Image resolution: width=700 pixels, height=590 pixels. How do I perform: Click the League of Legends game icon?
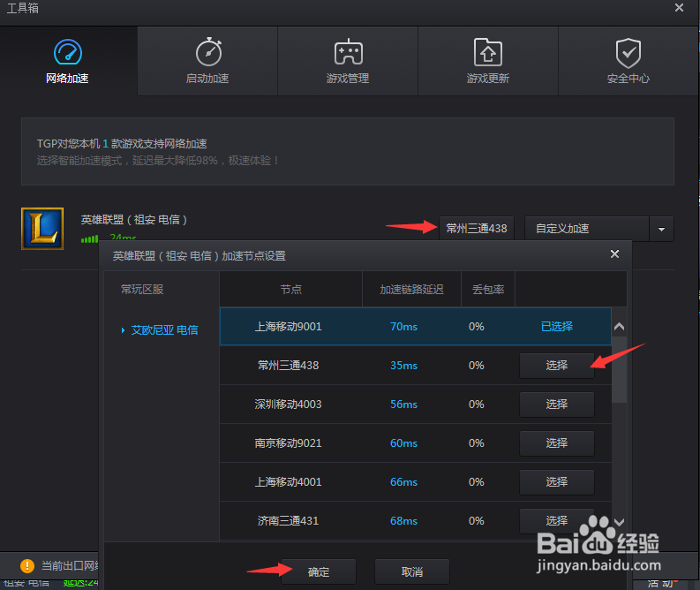point(42,229)
